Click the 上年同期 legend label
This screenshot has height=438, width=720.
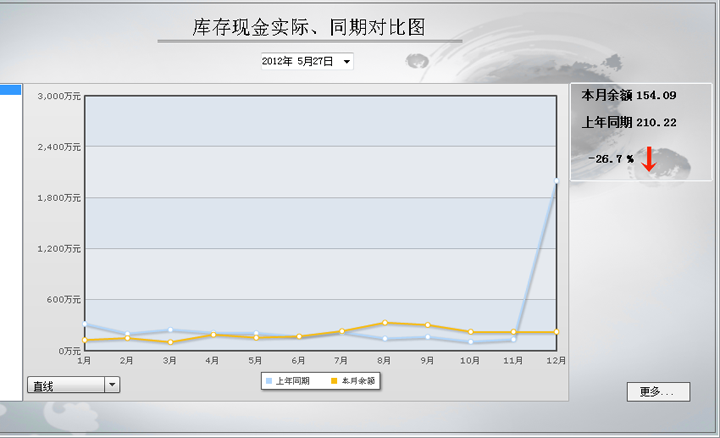pos(292,381)
